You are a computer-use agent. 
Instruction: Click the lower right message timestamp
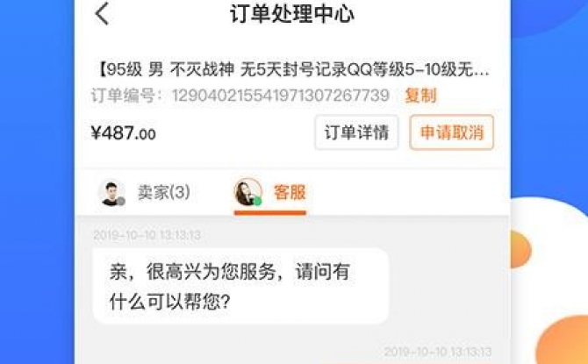point(438,352)
